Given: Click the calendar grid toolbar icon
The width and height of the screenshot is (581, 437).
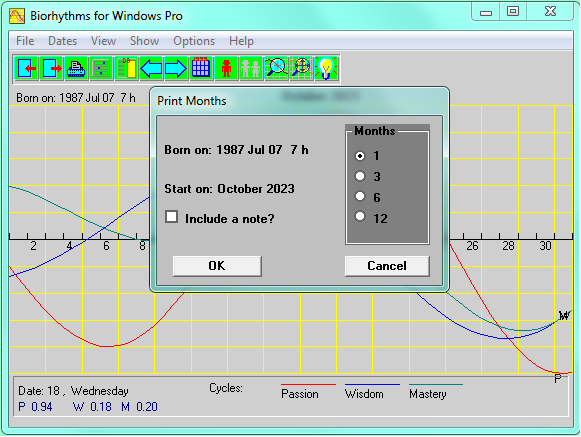Looking at the screenshot, I should point(200,68).
